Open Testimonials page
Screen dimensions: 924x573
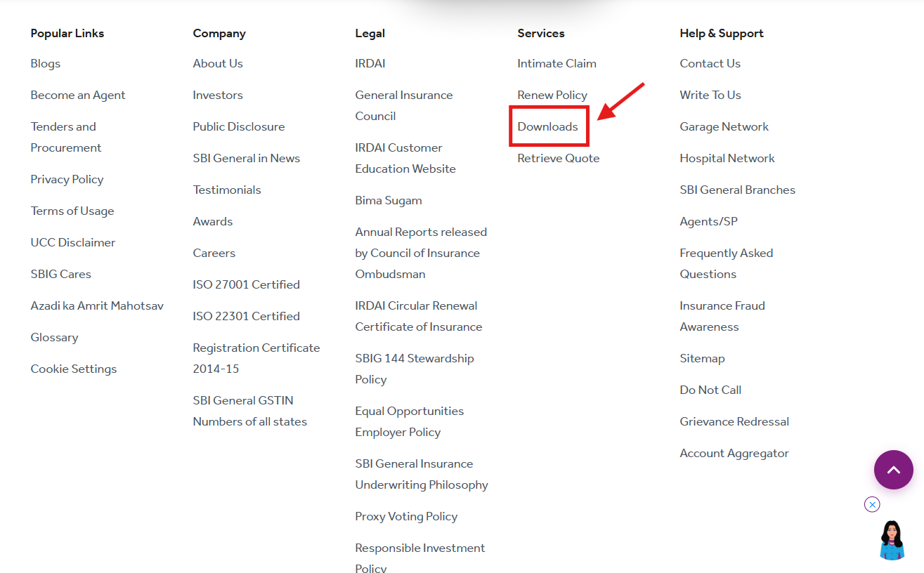[x=227, y=190]
